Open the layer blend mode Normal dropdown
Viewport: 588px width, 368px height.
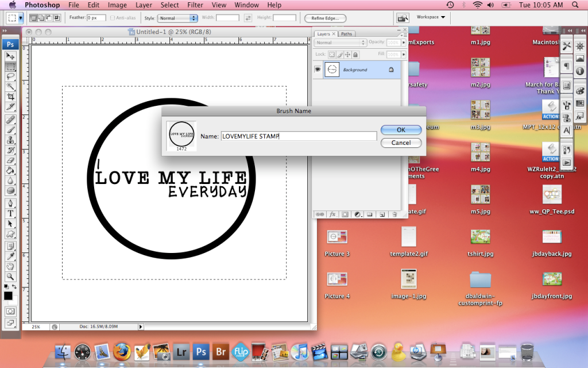click(340, 43)
